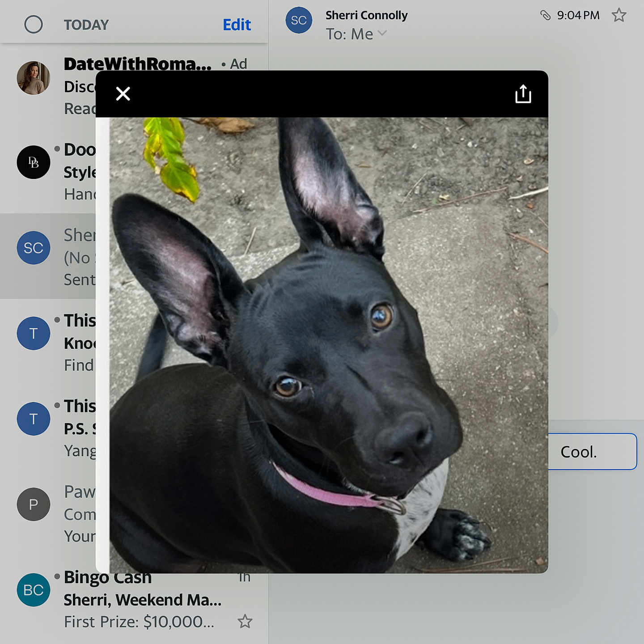Screen dimensions: 644x644
Task: Choose the Cool. quick reply
Action: click(592, 452)
